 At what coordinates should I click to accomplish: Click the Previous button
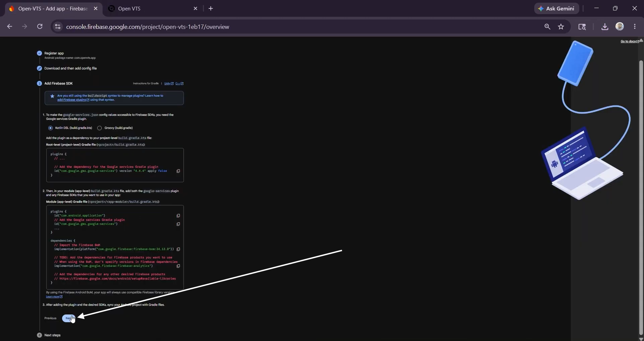click(x=50, y=318)
